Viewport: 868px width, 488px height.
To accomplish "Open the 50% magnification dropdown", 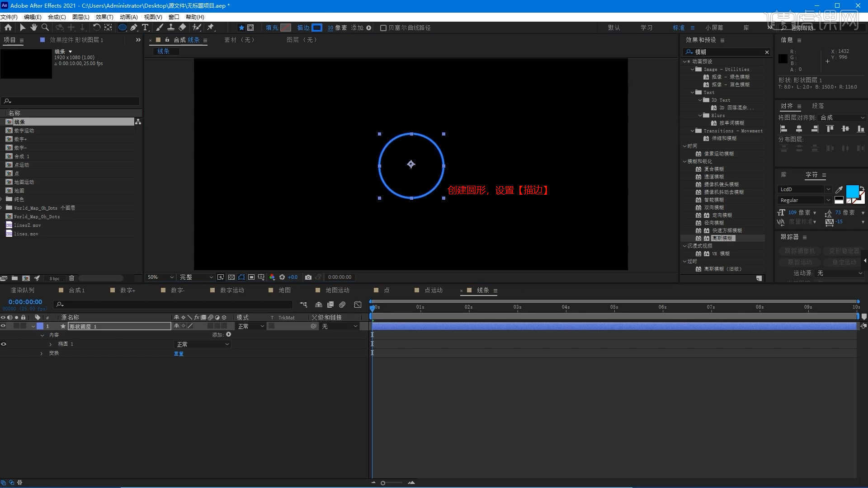I will point(160,277).
